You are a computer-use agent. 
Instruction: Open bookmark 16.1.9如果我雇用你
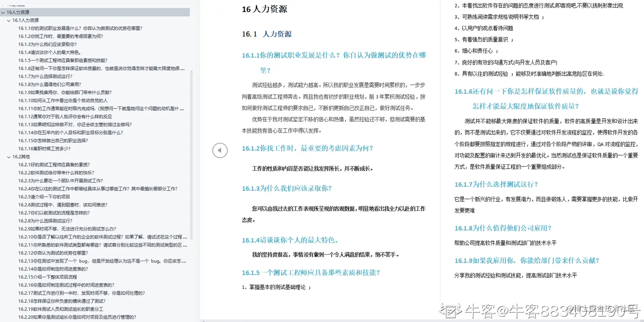pyautogui.click(x=68, y=92)
